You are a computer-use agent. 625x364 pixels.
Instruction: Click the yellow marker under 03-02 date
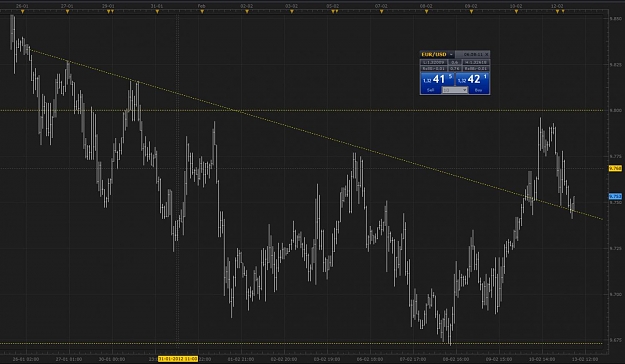click(292, 12)
